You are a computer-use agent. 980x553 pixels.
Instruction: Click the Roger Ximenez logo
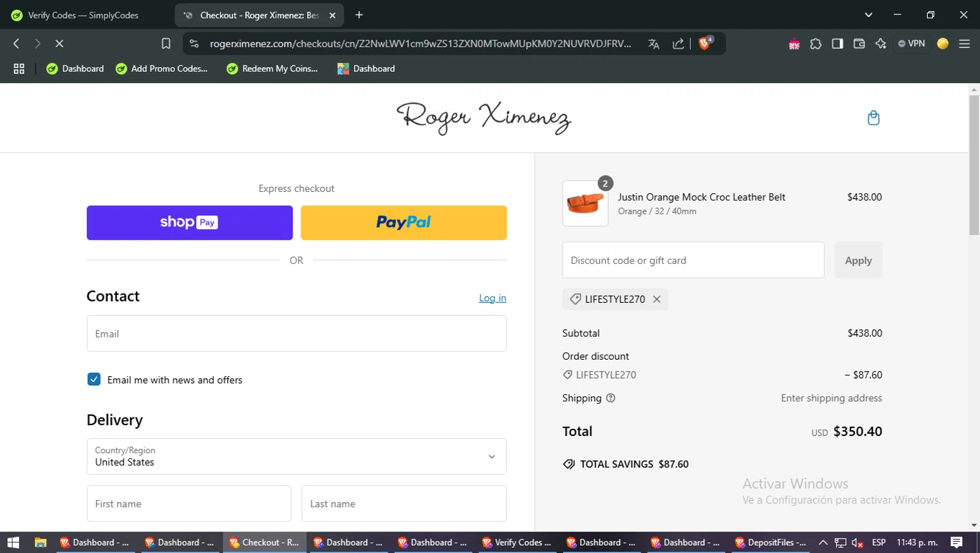[483, 118]
